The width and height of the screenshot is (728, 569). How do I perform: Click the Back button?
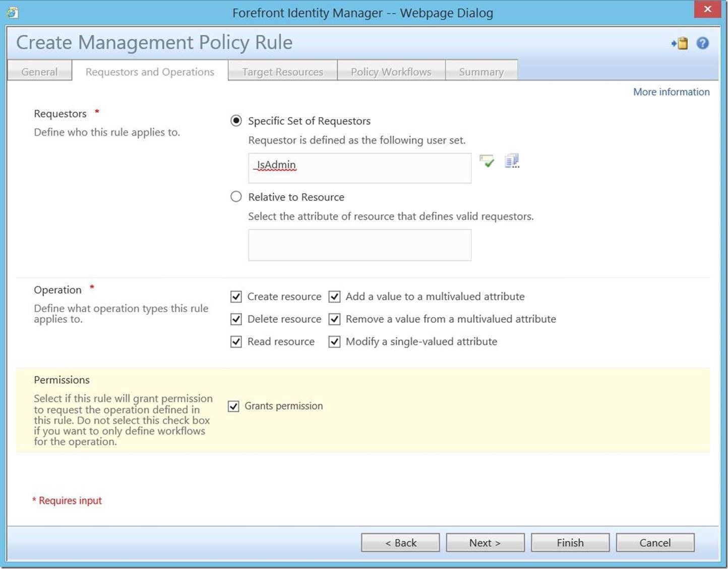400,543
